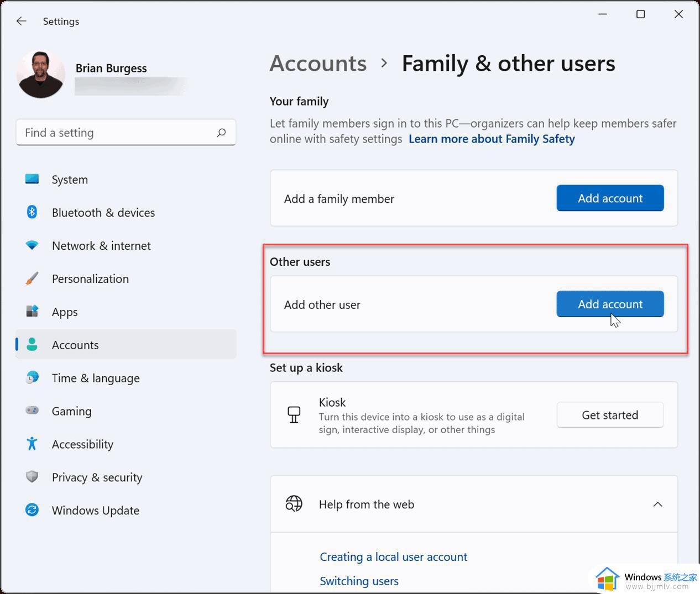The height and width of the screenshot is (594, 700).
Task: Open Switching users help link
Action: (359, 581)
